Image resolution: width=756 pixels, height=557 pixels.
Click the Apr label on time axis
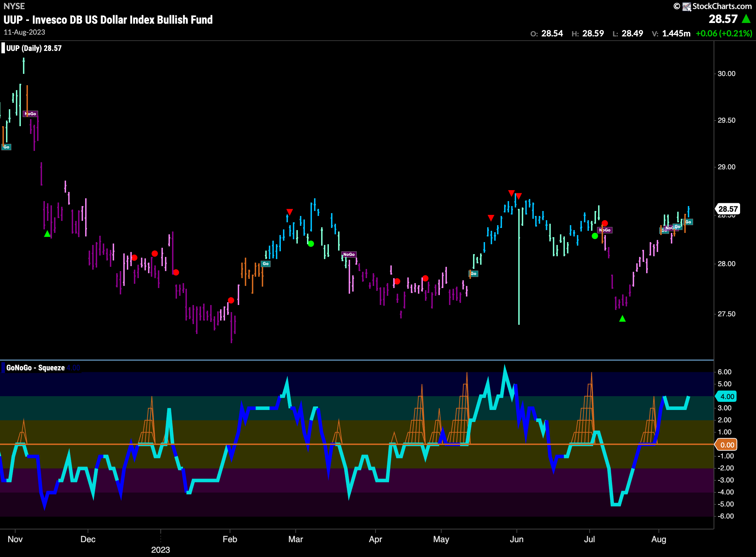coord(376,539)
